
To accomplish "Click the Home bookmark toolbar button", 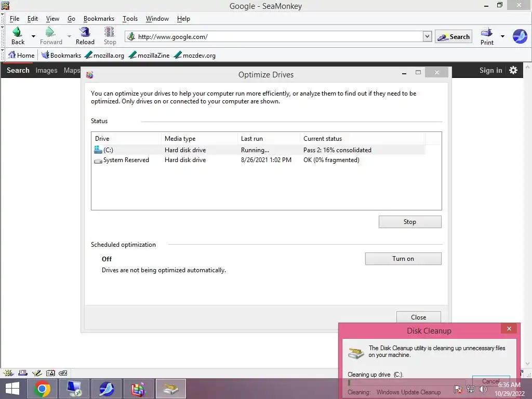I will (x=21, y=55).
